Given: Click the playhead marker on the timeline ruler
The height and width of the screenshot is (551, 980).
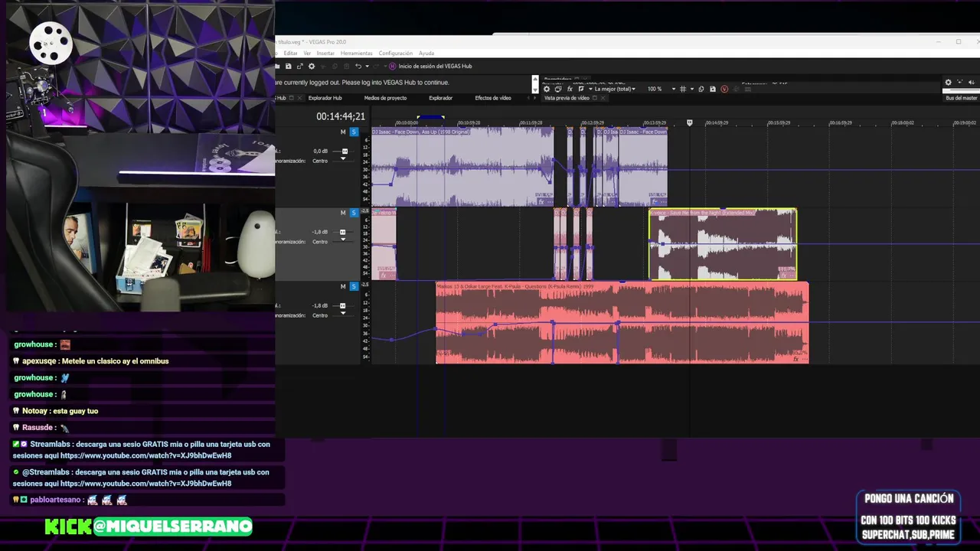Looking at the screenshot, I should coord(690,122).
